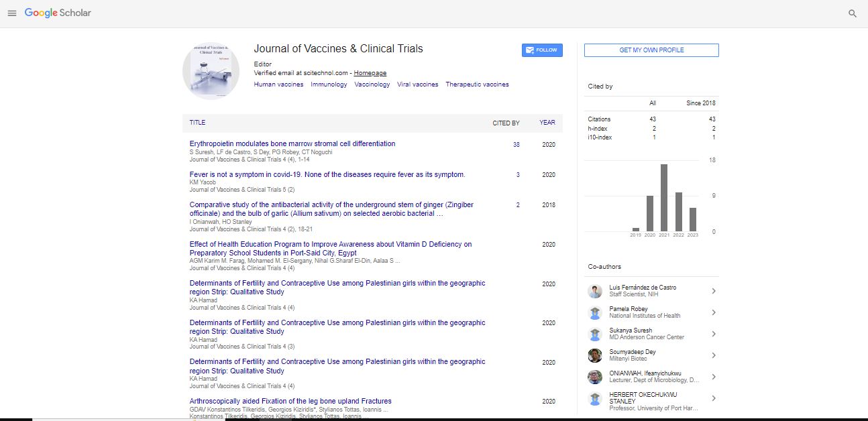Screen dimensions: 868x421
Task: Sort by the YEAR column header
Action: point(547,123)
